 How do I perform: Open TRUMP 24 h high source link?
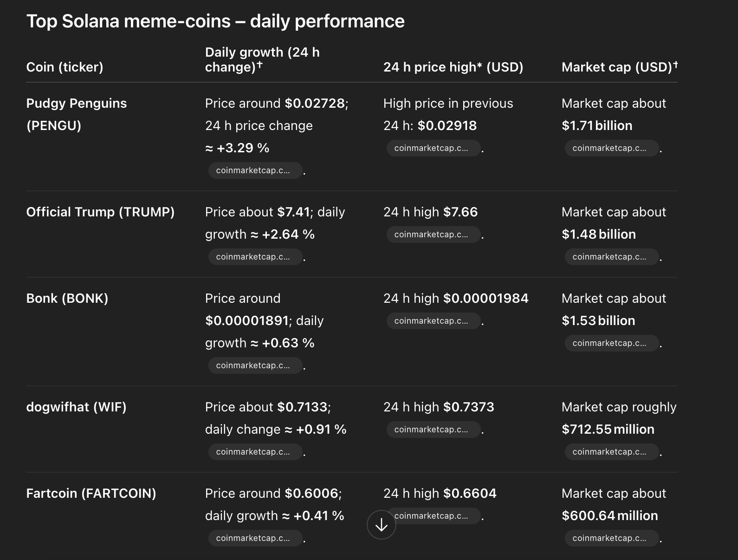point(433,234)
